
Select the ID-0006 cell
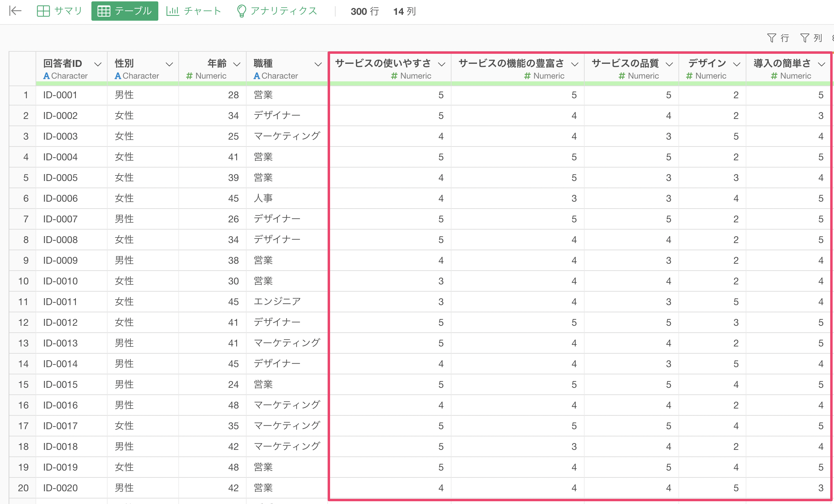click(x=71, y=199)
